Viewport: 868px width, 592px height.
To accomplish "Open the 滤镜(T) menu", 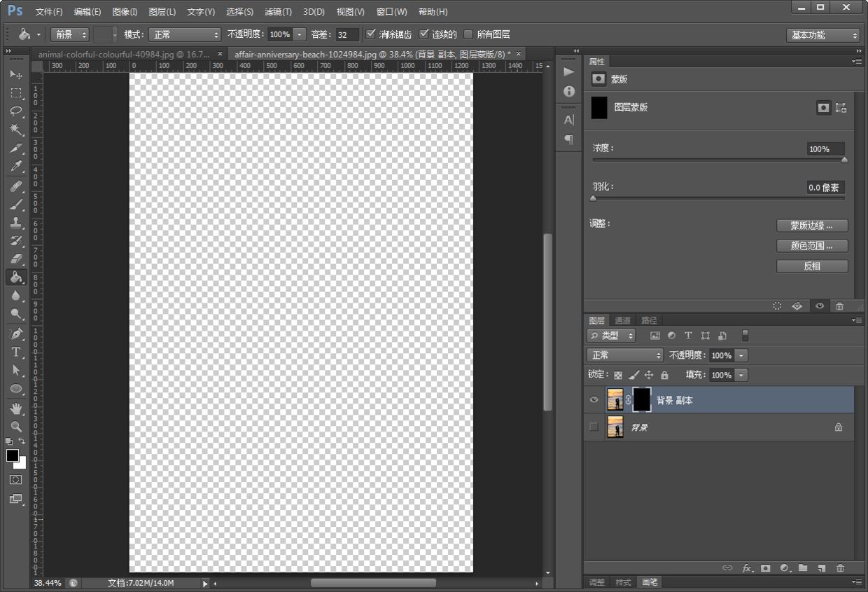I will (278, 12).
